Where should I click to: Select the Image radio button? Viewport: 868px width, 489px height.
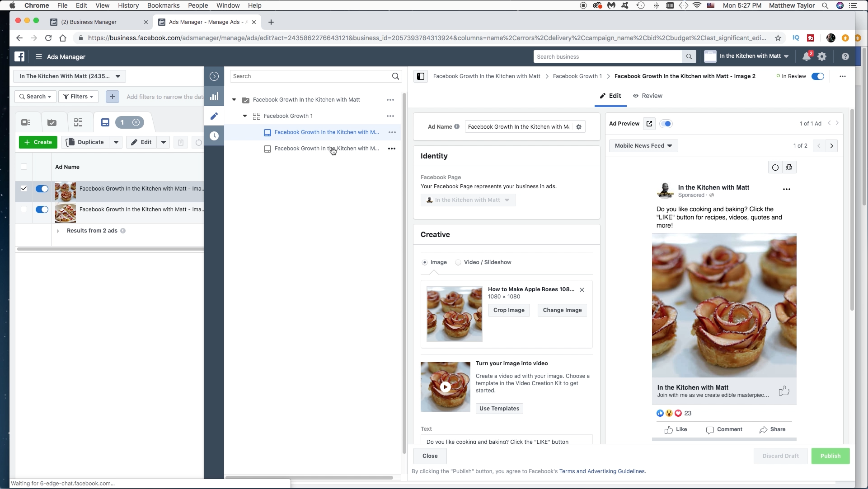424,262
